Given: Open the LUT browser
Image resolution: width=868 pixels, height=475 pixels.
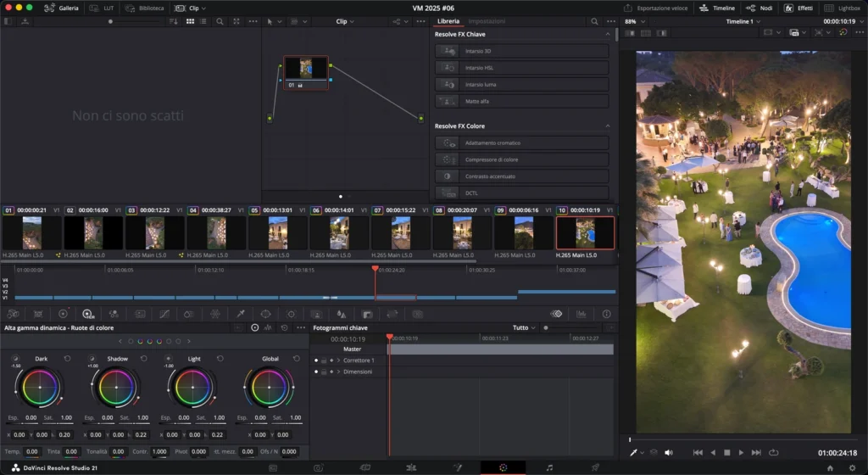Looking at the screenshot, I should [x=103, y=8].
